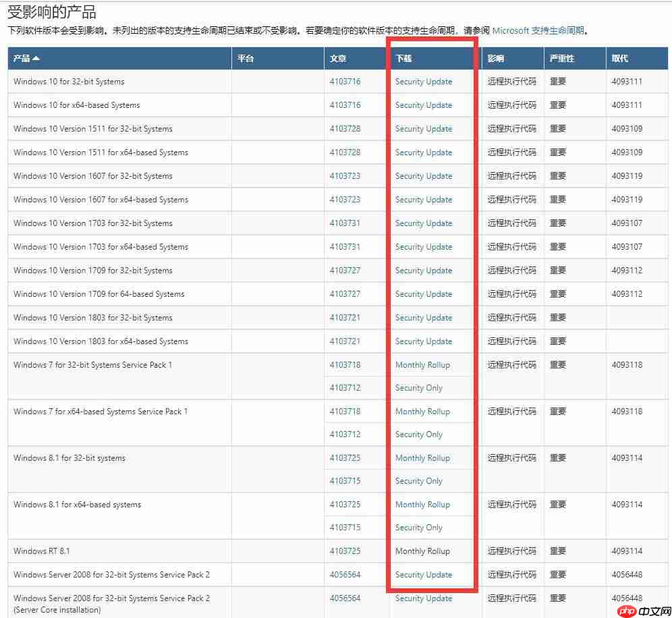The image size is (672, 618).
Task: Select 取代 value 4093111 in Windows 10 32-bit row
Action: [x=627, y=82]
